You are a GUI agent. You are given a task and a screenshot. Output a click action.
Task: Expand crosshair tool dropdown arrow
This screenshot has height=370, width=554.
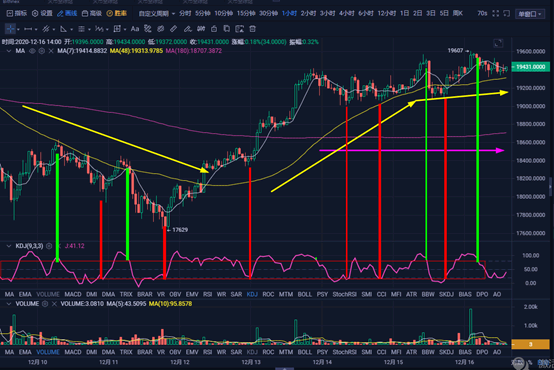[18, 29]
